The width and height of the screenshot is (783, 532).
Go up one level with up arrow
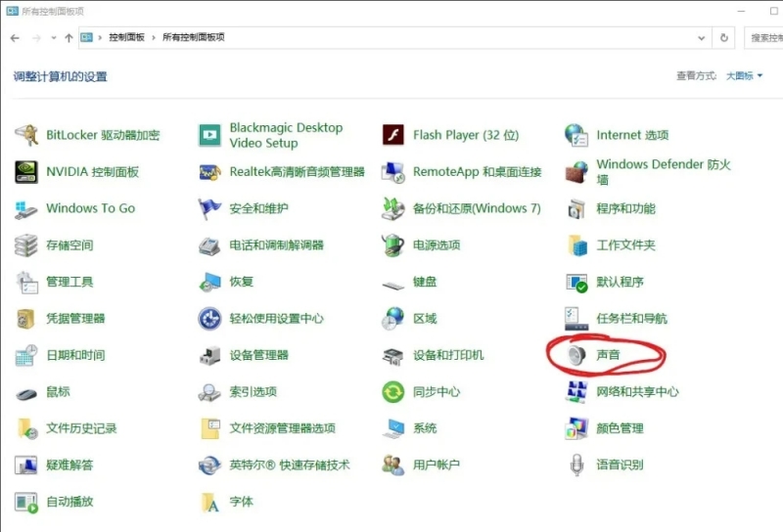tap(69, 38)
